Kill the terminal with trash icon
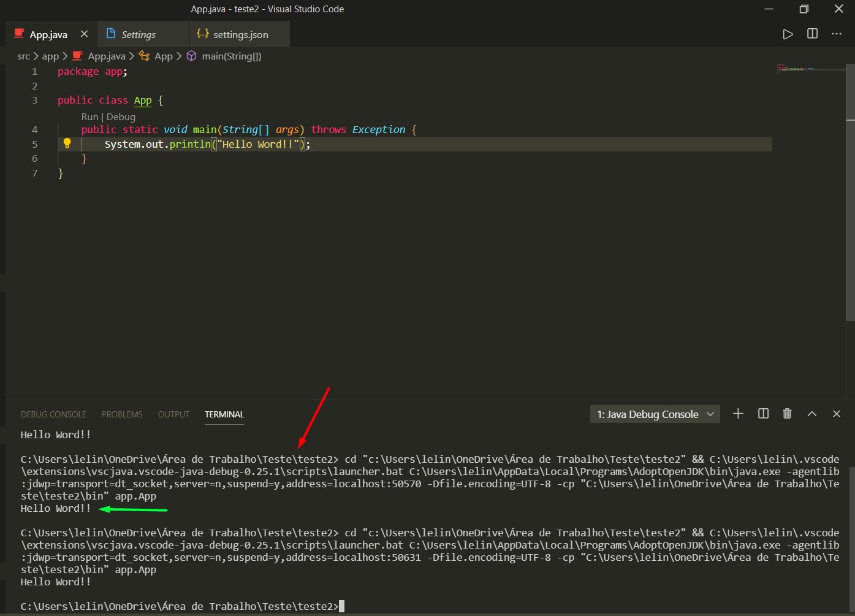This screenshot has width=855, height=616. (788, 414)
